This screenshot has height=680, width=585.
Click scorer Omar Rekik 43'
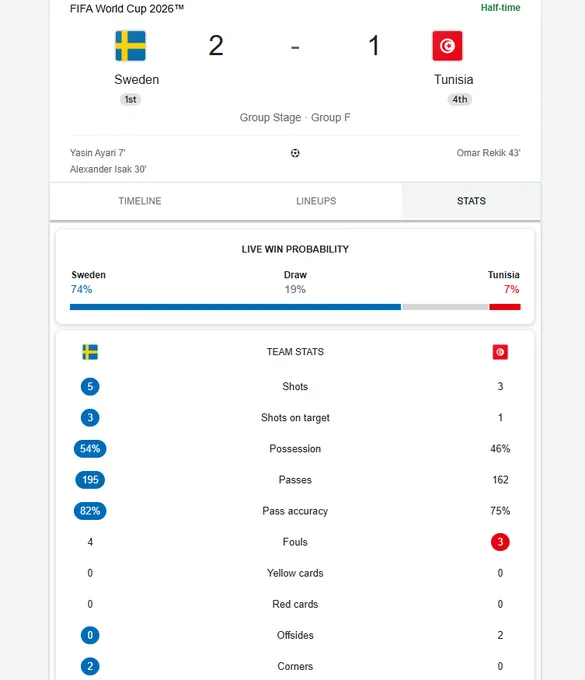[x=488, y=153]
